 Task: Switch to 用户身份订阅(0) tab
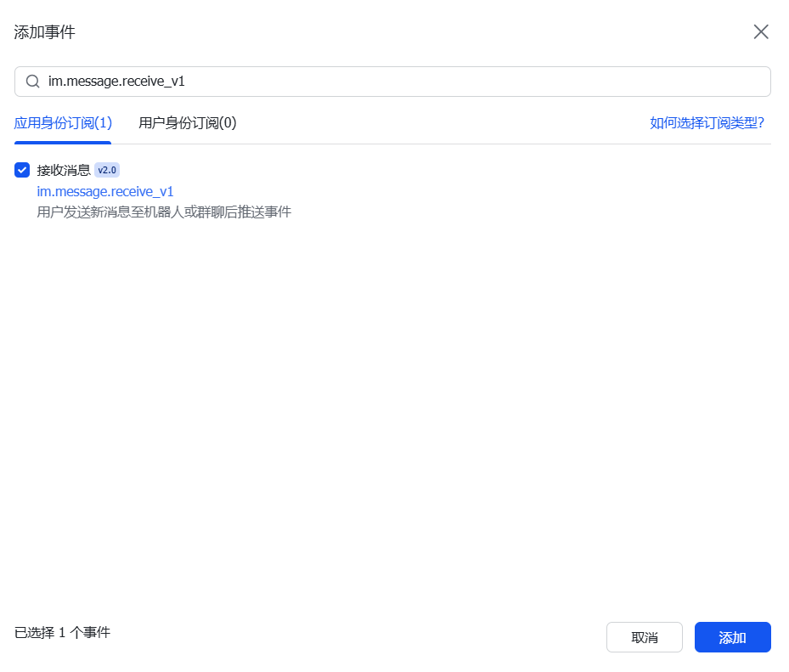187,123
